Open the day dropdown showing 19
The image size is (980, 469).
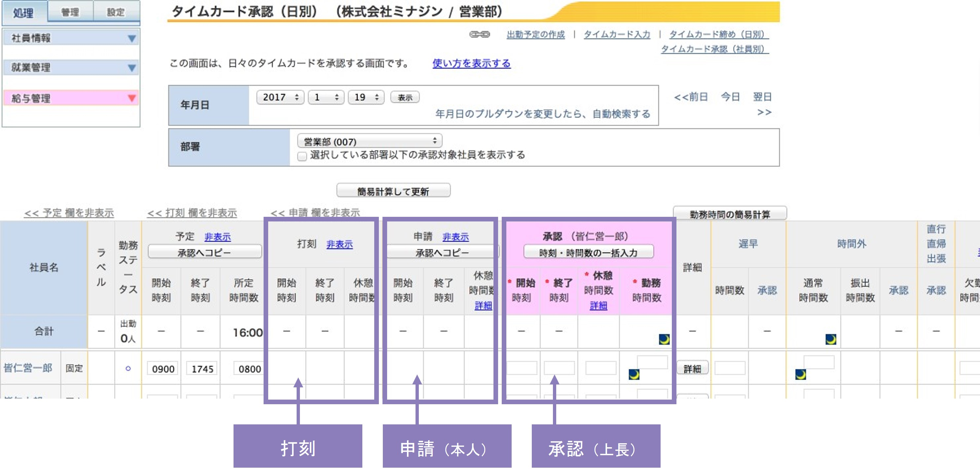366,97
